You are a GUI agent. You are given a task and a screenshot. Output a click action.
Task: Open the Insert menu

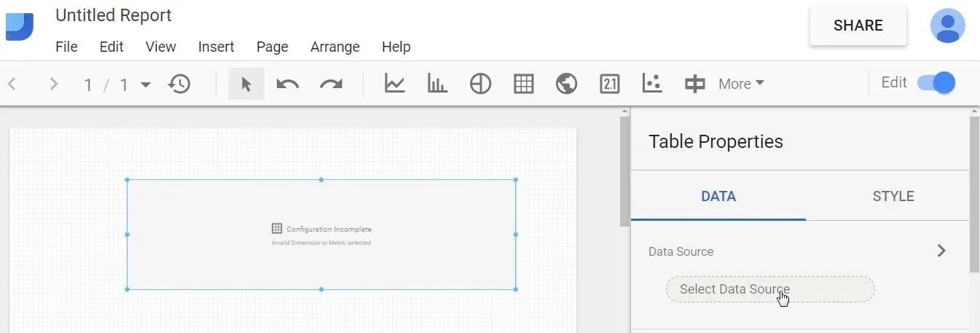coord(216,47)
